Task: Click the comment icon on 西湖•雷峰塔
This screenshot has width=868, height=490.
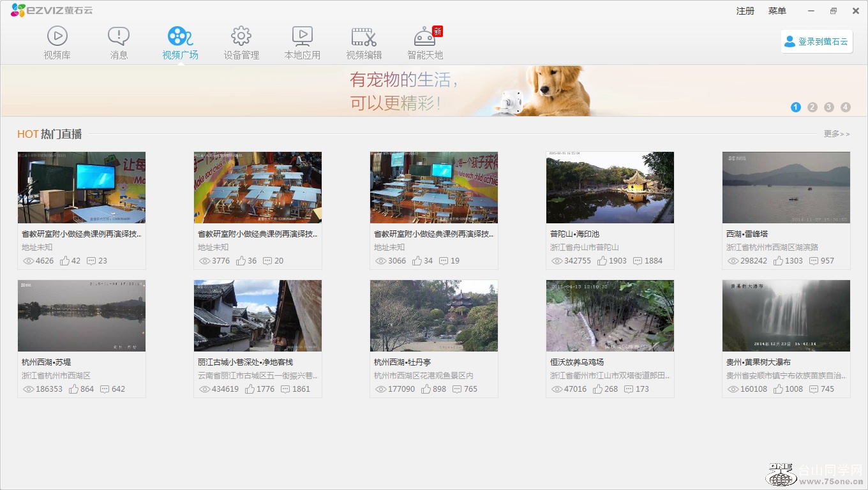Action: pyautogui.click(x=814, y=261)
